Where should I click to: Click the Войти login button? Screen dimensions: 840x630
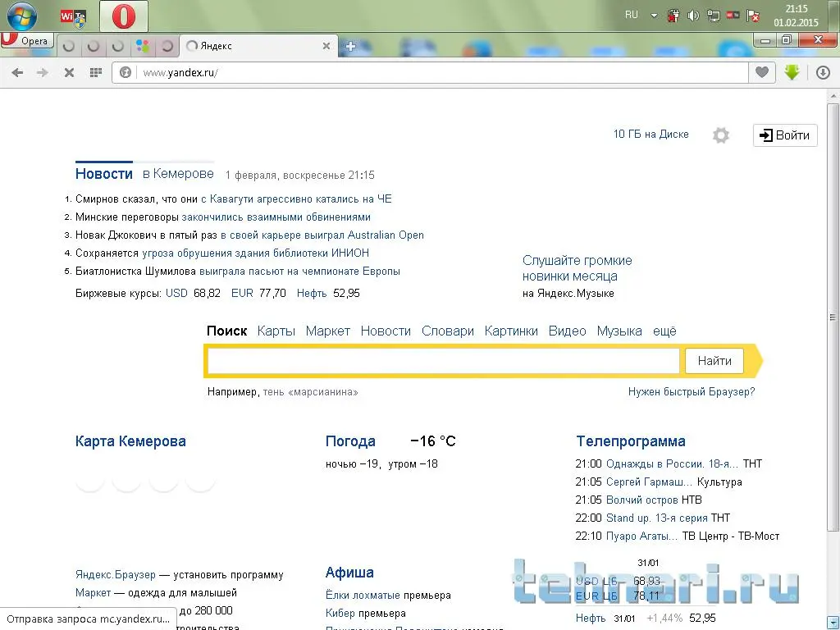(x=785, y=135)
